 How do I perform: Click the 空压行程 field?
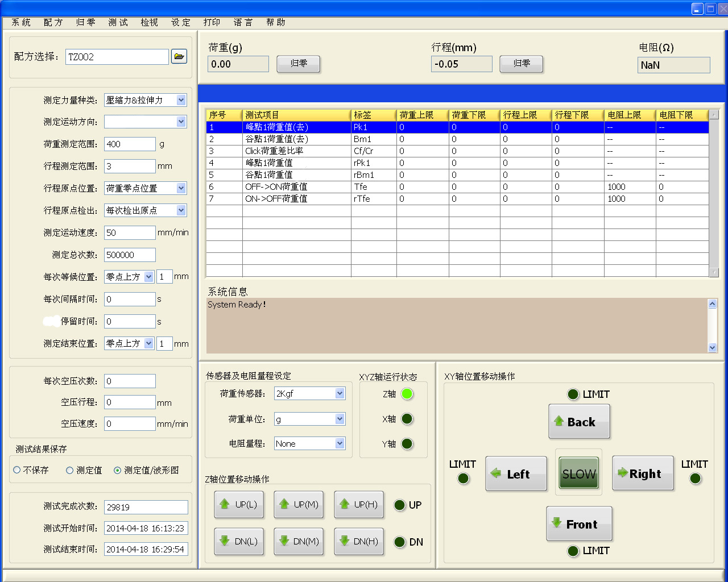[x=130, y=402]
